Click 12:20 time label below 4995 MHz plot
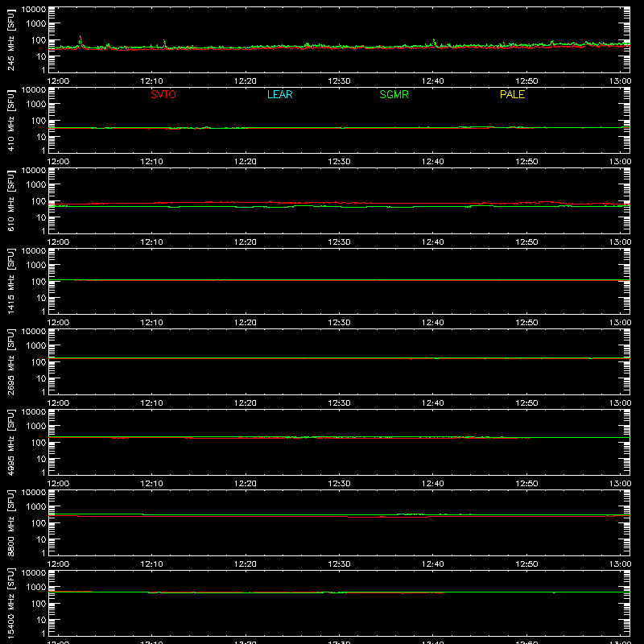Viewport: 644px width, 644px height. click(x=246, y=484)
